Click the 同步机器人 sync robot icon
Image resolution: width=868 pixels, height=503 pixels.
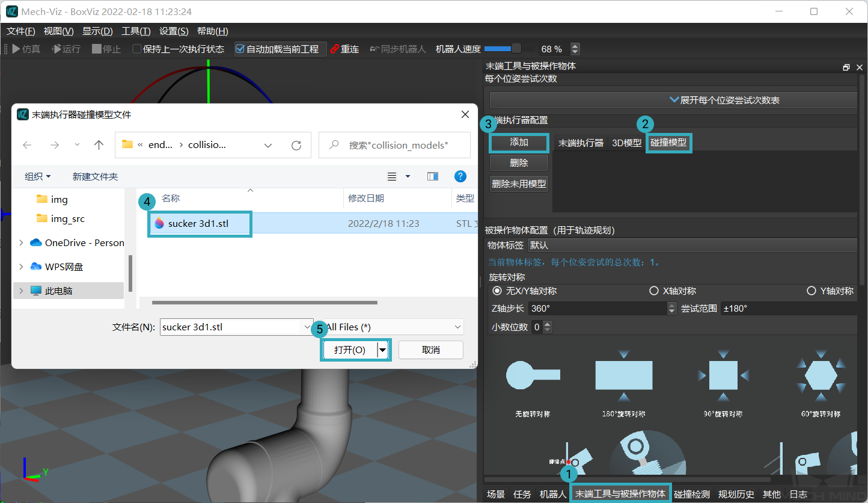click(x=374, y=49)
